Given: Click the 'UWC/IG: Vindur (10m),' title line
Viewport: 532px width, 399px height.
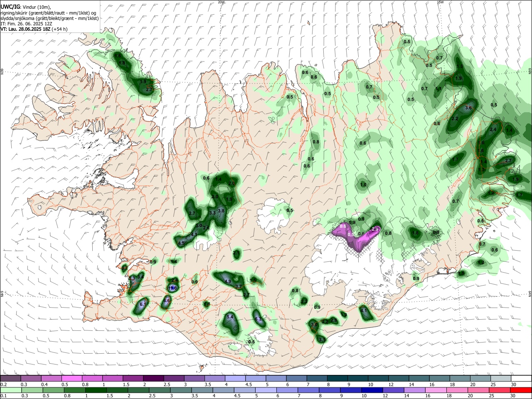Looking at the screenshot, I should click(25, 7).
